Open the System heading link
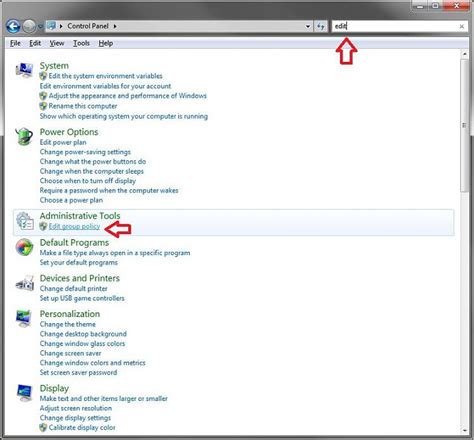The image size is (474, 440). click(54, 66)
